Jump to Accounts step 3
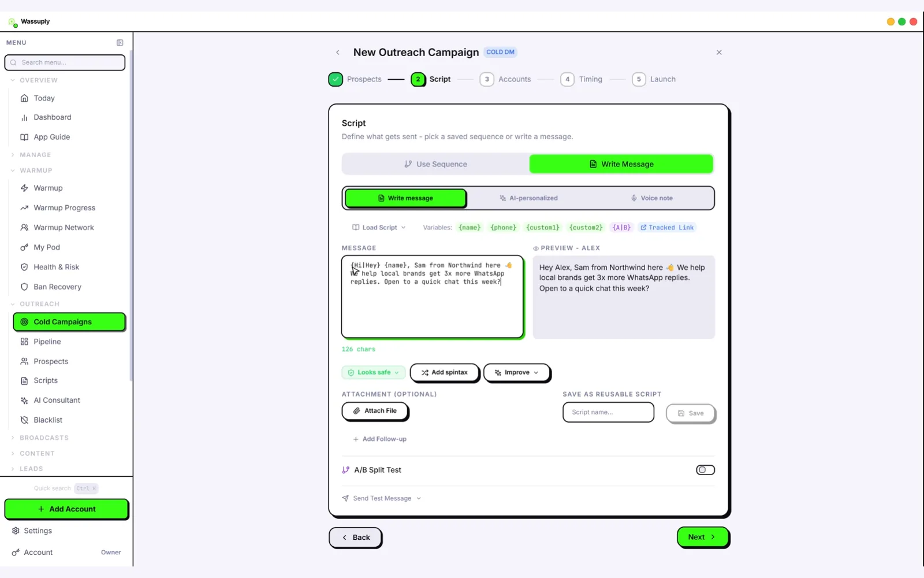Image resolution: width=924 pixels, height=578 pixels. 505,79
